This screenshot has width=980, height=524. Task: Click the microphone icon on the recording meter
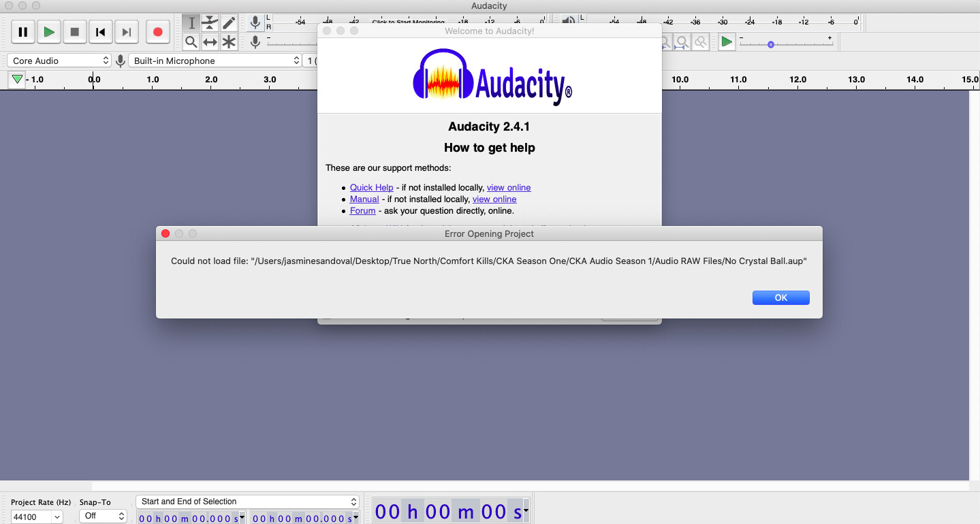[255, 22]
